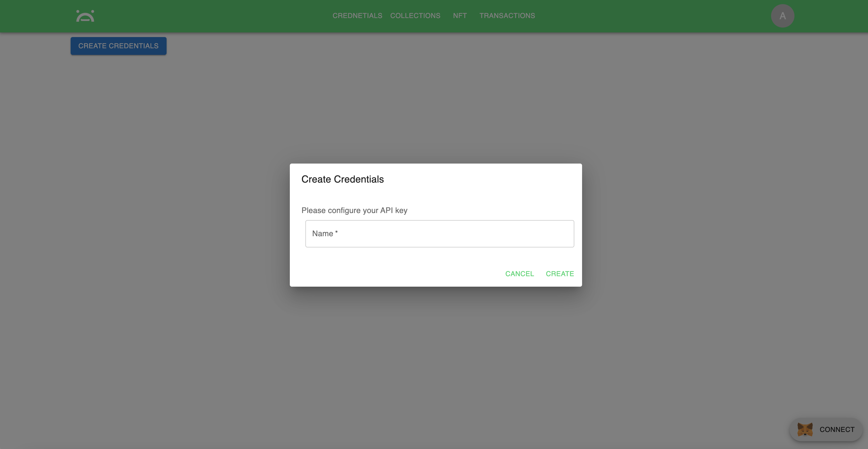Confirm with the CREATE button

pos(560,274)
